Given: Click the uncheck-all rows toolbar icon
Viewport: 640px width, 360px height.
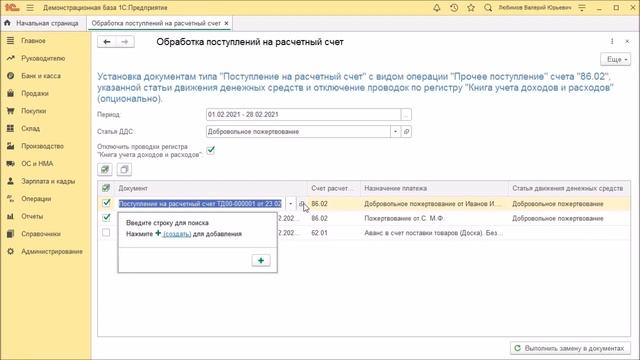Looking at the screenshot, I should (124, 169).
